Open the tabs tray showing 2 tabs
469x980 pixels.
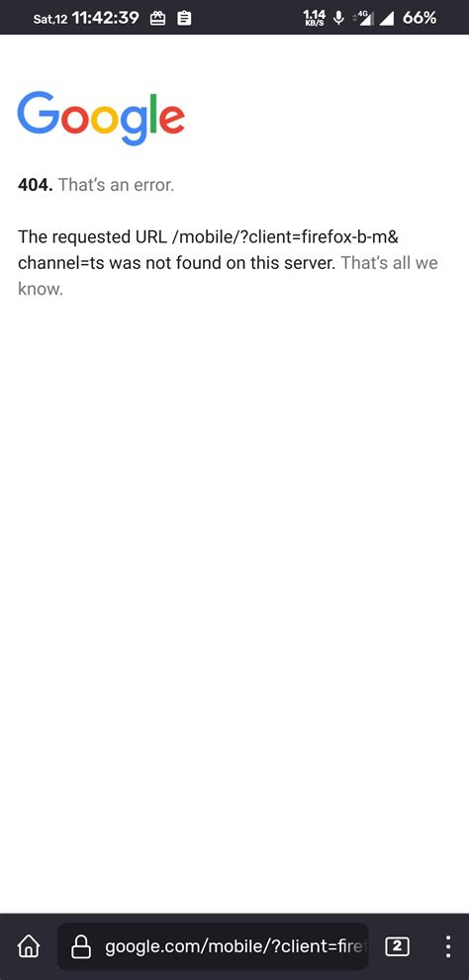pyautogui.click(x=397, y=947)
